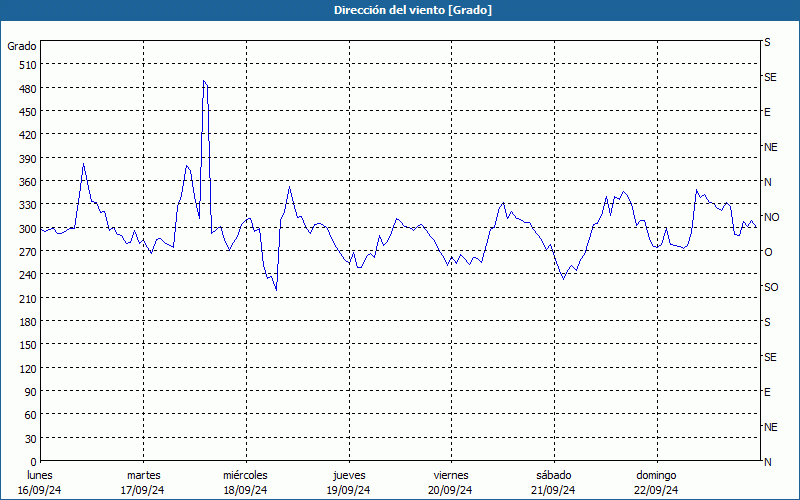Click the 'NO' compass label on right axis
The width and height of the screenshot is (800, 500).
click(x=772, y=217)
